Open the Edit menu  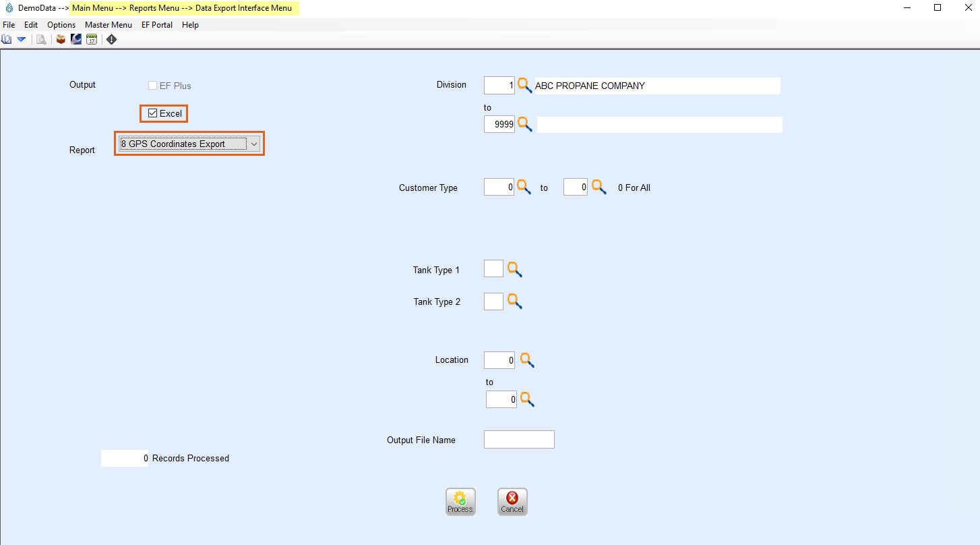31,25
